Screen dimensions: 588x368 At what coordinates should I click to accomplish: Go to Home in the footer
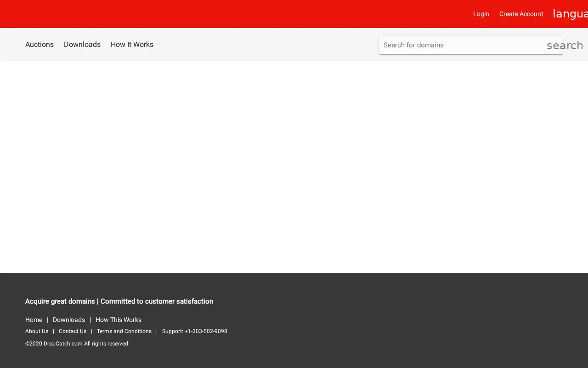coord(34,320)
